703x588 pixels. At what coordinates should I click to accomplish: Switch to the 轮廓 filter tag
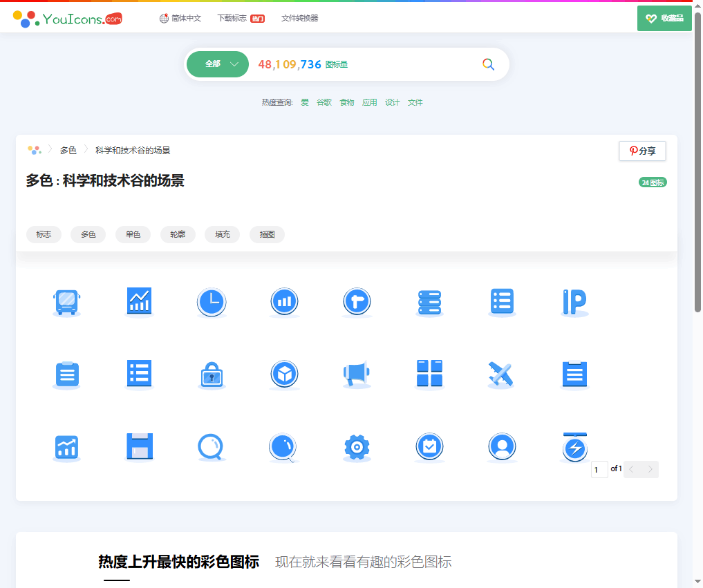[x=177, y=234]
